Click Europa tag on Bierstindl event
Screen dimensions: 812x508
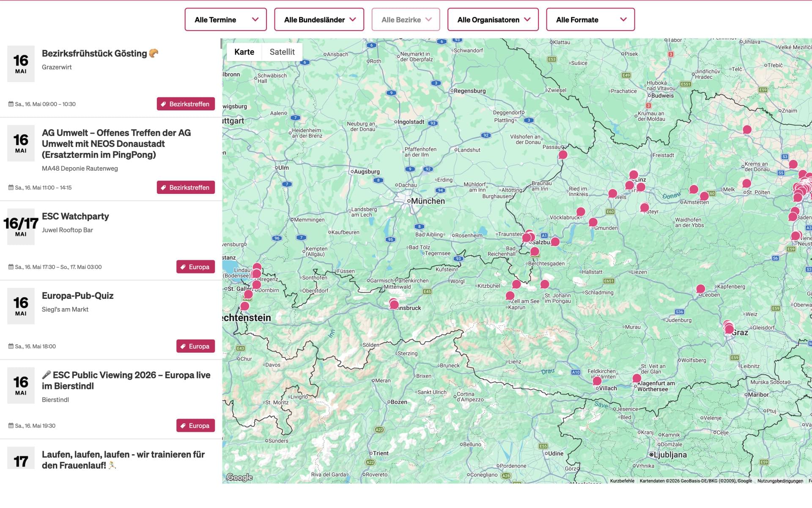[x=195, y=425]
